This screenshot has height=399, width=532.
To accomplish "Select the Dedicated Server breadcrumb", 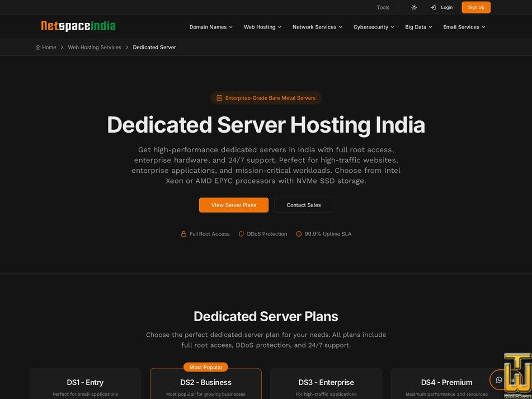I will click(x=154, y=47).
